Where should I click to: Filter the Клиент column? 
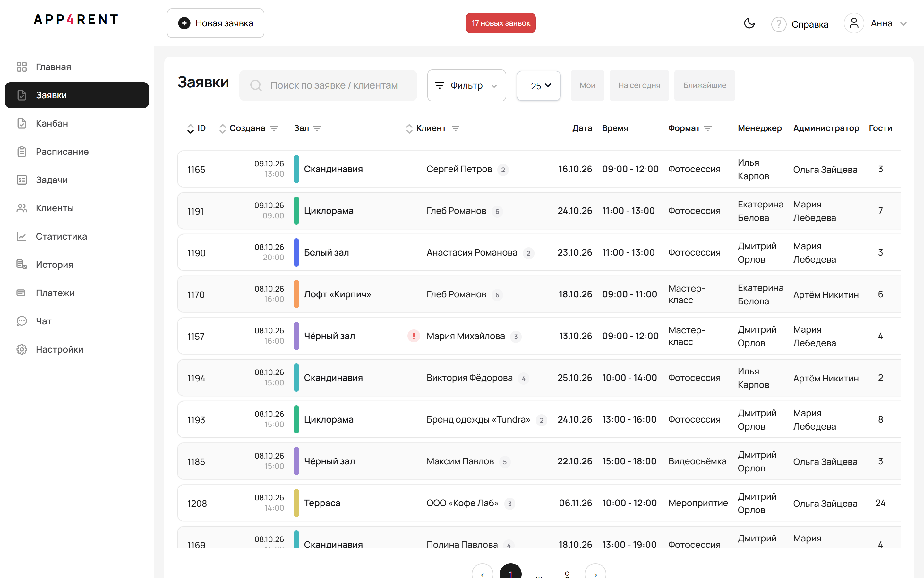[x=455, y=128]
